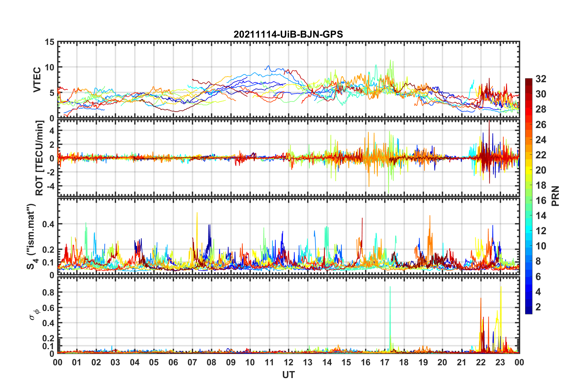Image resolution: width=577 pixels, height=392 pixels.
Task: Click sigma-phi y-axis tick 0.6
Action: click(49, 308)
